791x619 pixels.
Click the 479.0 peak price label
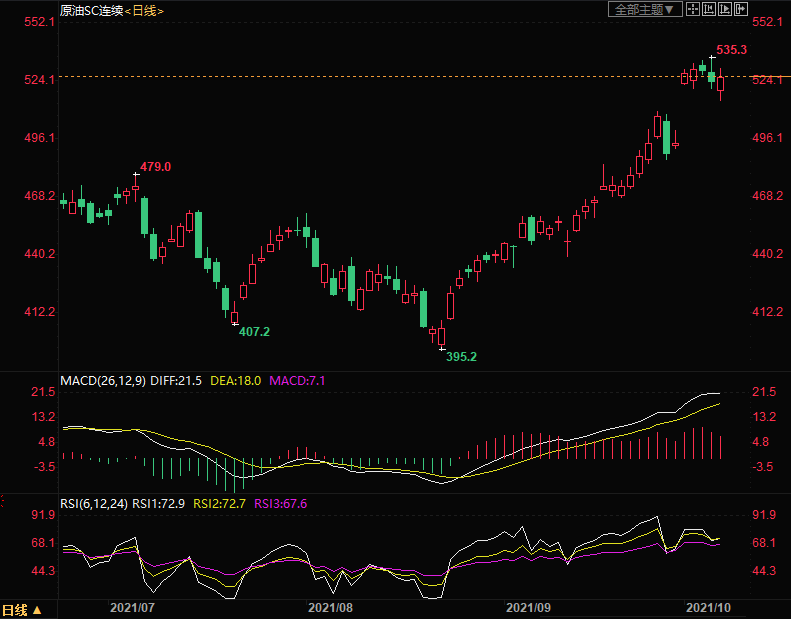(x=156, y=167)
